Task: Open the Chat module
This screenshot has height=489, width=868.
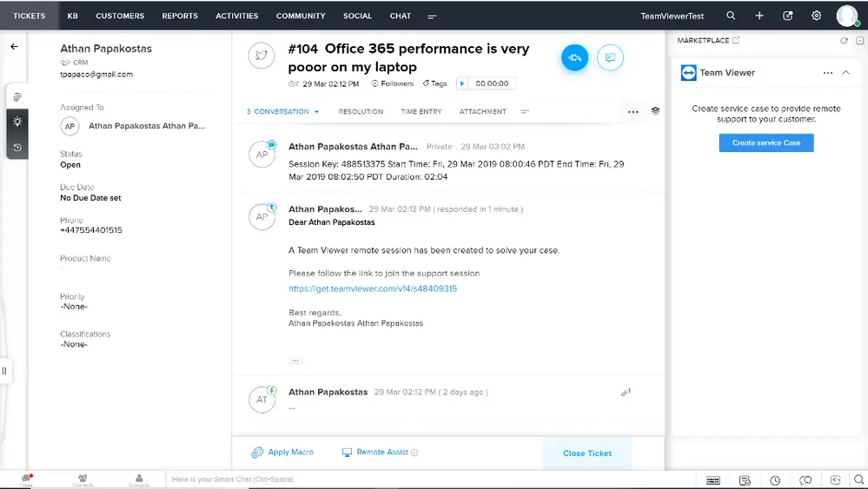Action: point(401,16)
